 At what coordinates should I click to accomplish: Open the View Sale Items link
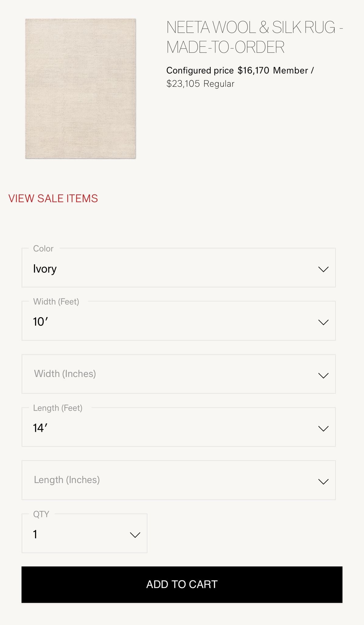[53, 199]
